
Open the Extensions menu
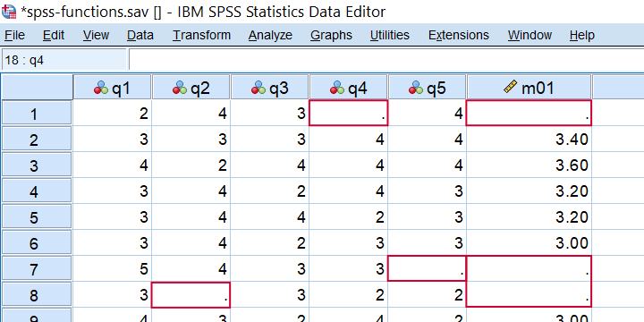point(458,35)
